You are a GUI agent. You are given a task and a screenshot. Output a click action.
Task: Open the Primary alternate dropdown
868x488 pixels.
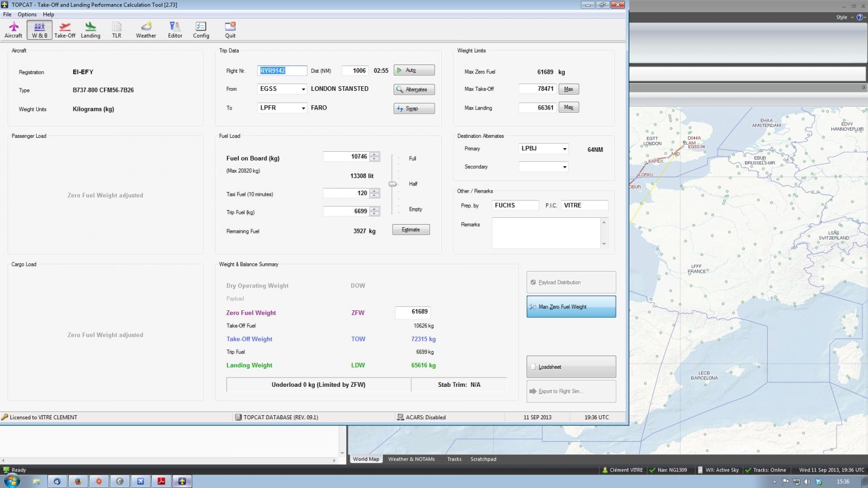coord(564,149)
